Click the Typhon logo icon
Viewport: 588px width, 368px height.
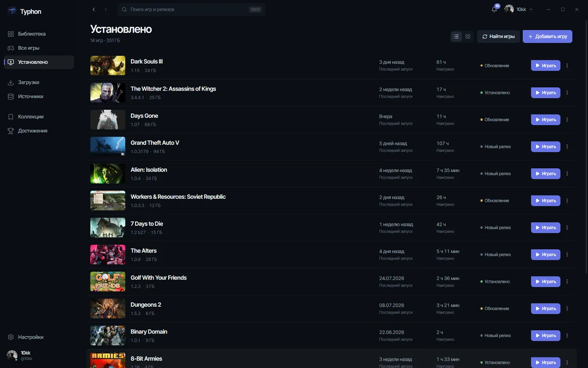pyautogui.click(x=12, y=11)
